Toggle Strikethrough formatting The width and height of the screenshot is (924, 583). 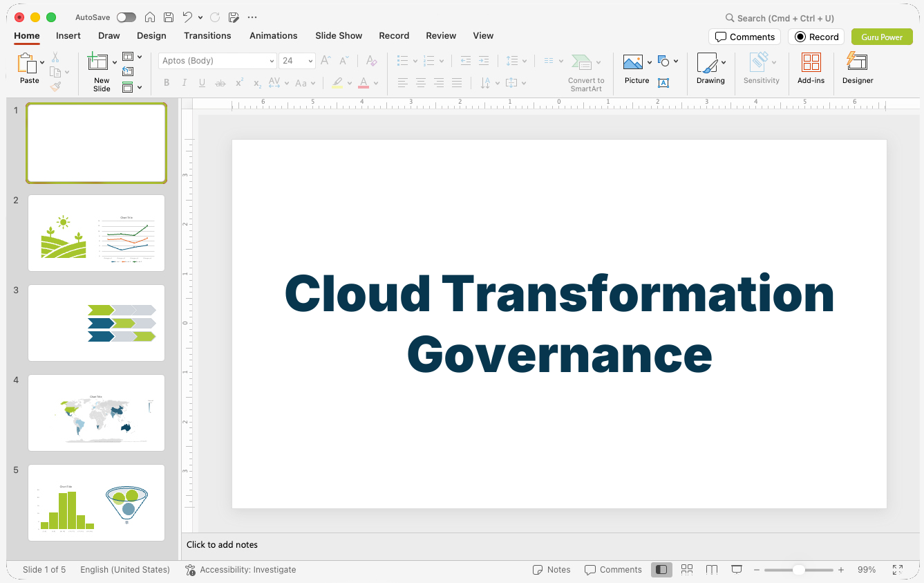[220, 83]
